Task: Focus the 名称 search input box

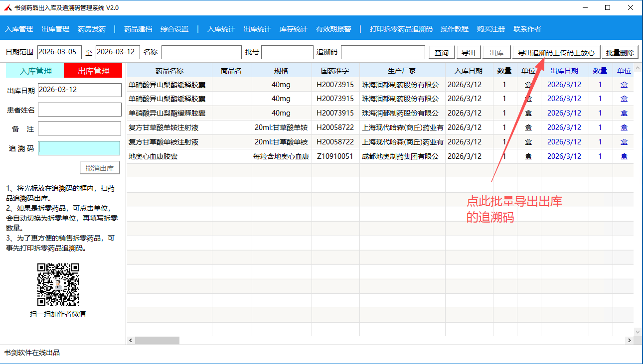Action: [201, 52]
